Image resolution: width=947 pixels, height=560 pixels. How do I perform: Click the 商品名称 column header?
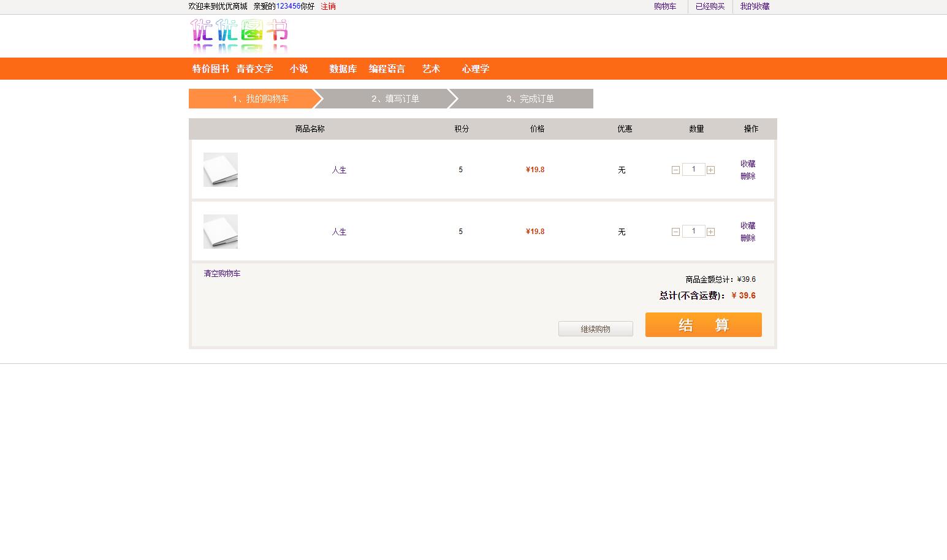click(310, 129)
